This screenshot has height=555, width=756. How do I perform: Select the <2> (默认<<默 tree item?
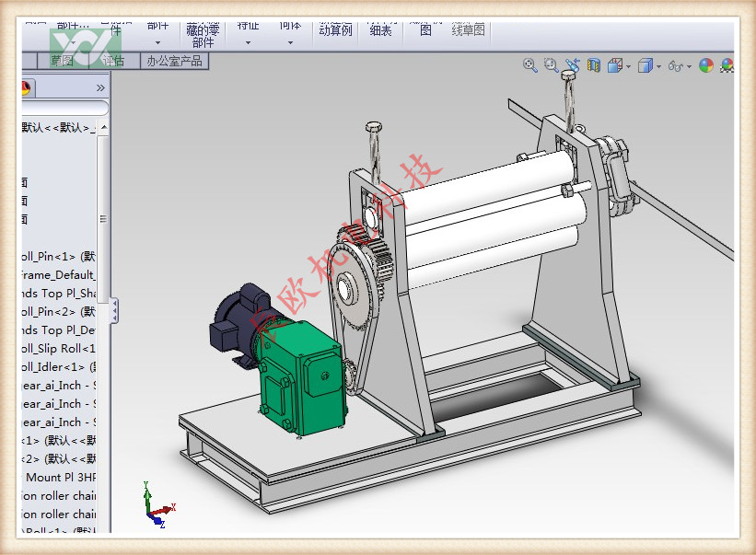tap(58, 458)
